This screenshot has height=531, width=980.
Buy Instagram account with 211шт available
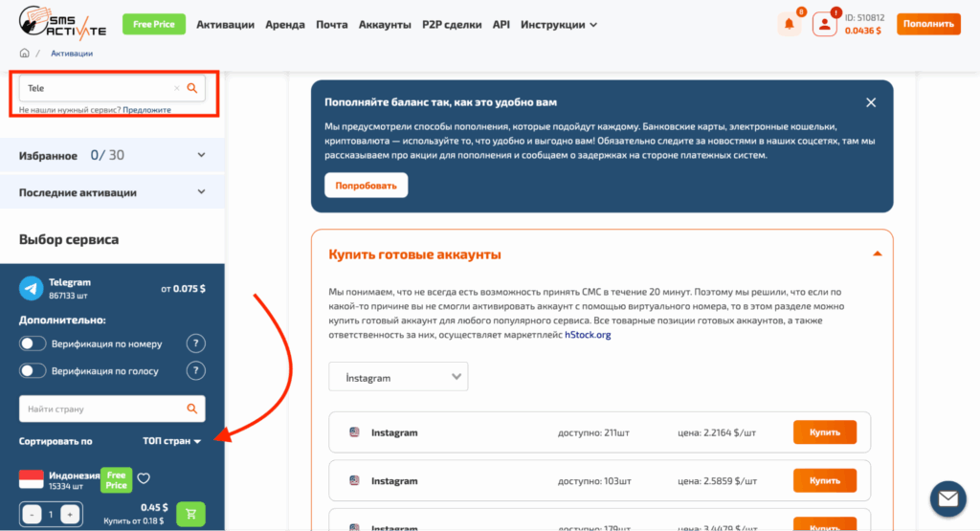point(824,432)
